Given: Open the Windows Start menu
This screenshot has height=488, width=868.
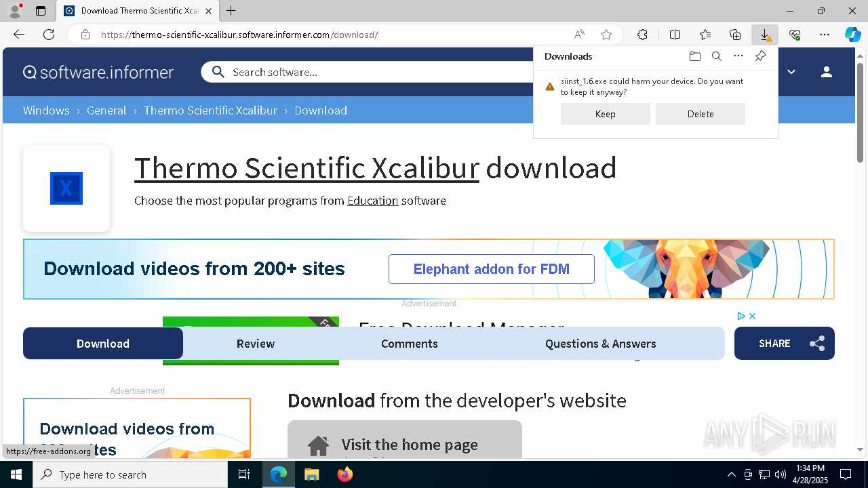Looking at the screenshot, I should coord(16,474).
